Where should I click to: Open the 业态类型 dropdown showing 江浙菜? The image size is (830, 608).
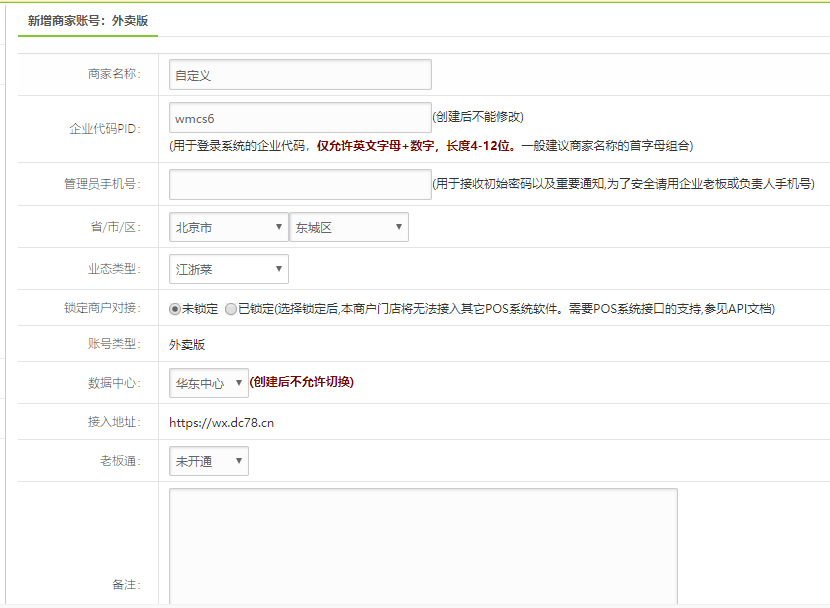point(228,270)
